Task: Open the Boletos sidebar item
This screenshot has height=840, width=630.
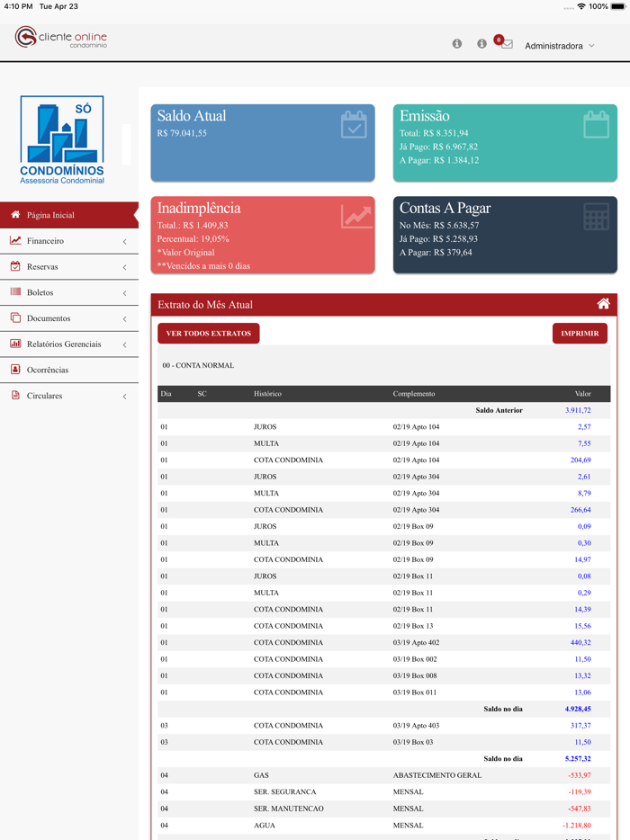Action: [69, 292]
